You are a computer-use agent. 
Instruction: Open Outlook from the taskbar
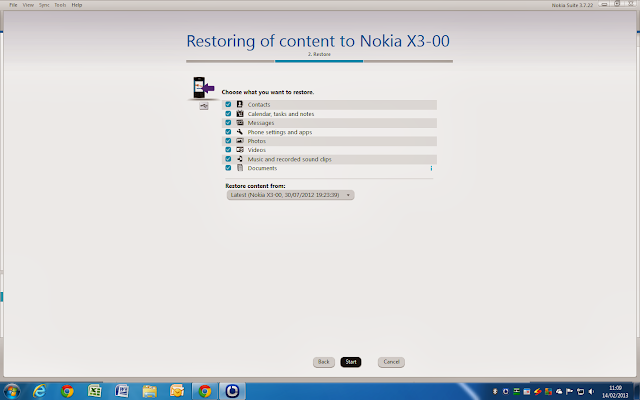[177, 391]
